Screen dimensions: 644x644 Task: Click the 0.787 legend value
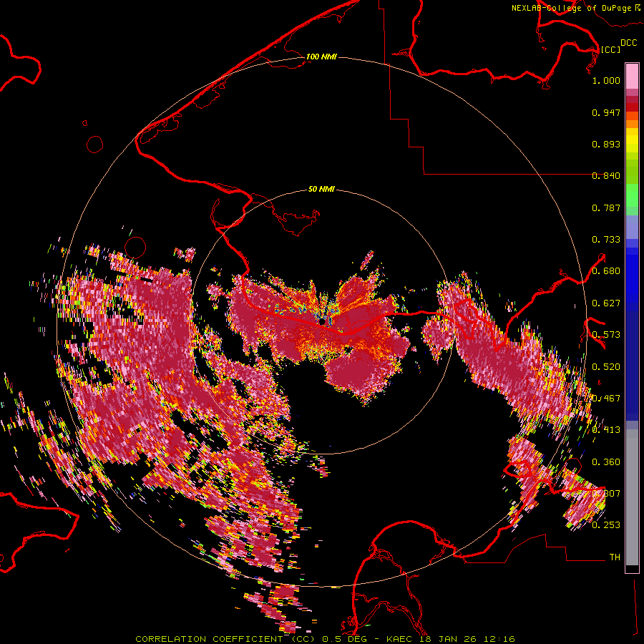pyautogui.click(x=606, y=208)
